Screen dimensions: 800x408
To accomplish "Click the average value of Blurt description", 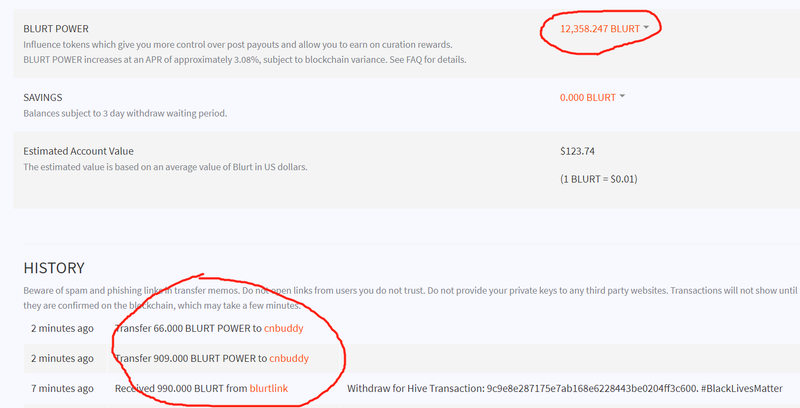I will point(165,167).
